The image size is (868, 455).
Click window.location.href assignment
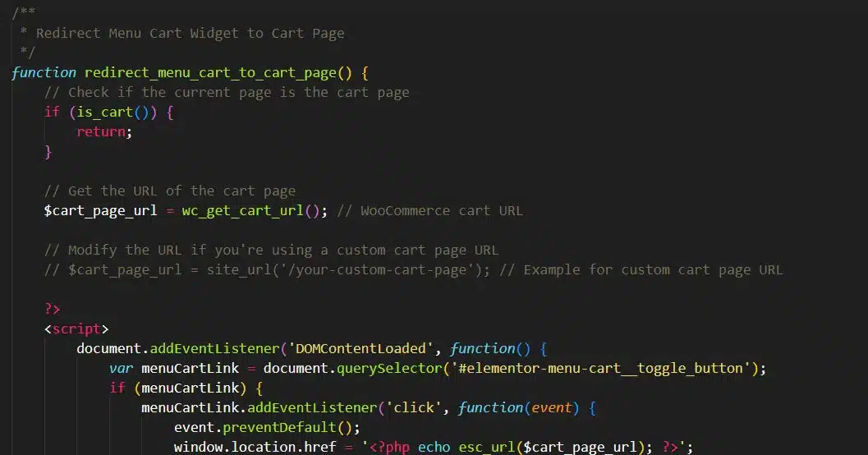click(x=255, y=448)
